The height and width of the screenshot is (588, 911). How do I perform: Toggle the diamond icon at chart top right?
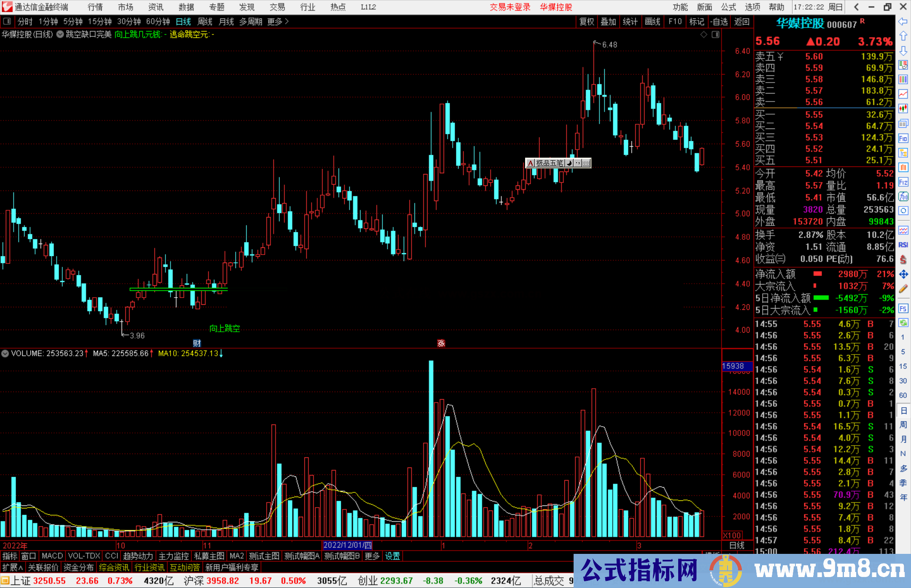pyautogui.click(x=703, y=35)
